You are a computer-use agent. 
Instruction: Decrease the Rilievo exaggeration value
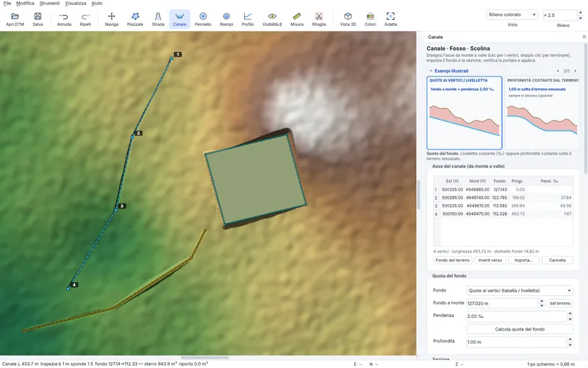[581, 18]
